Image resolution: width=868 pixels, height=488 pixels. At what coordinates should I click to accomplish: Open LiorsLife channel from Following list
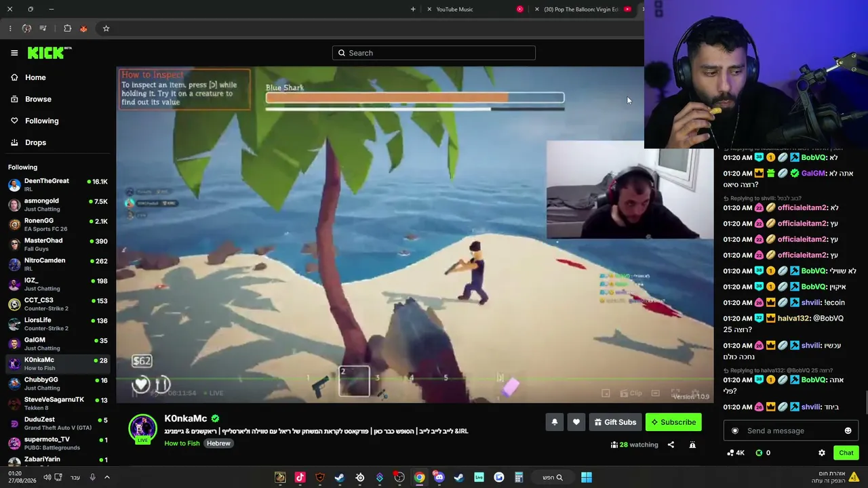[x=58, y=324]
